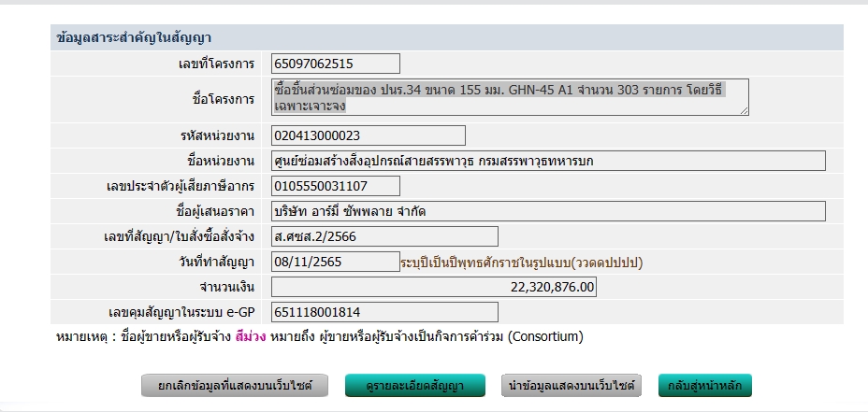The height and width of the screenshot is (412, 868).
Task: Return to main page via กลับสู่หน้าหลัก
Action: (x=705, y=386)
